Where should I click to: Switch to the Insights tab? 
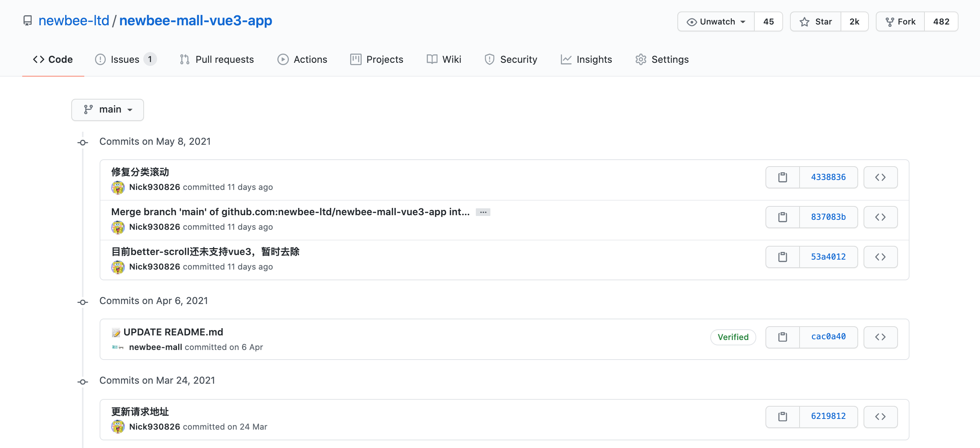586,59
